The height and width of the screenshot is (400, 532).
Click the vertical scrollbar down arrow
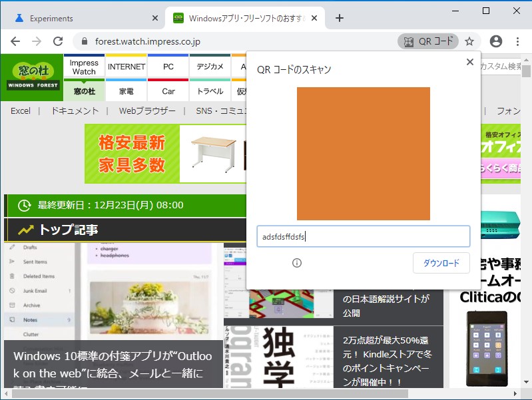(x=526, y=381)
